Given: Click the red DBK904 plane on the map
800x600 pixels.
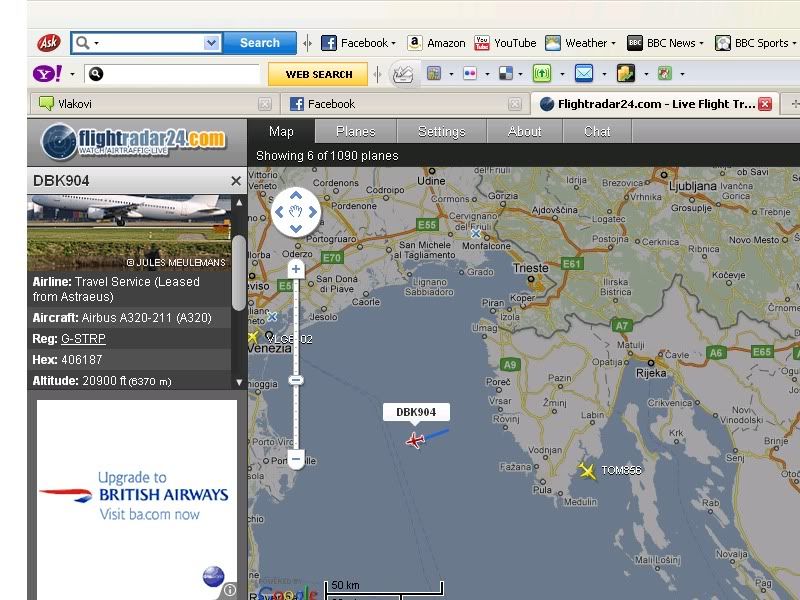Looking at the screenshot, I should tap(415, 440).
